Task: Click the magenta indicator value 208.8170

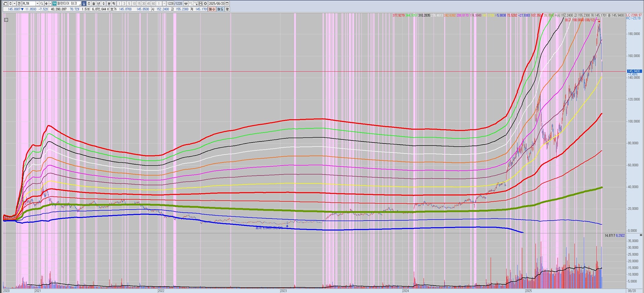Action: pyautogui.click(x=463, y=15)
